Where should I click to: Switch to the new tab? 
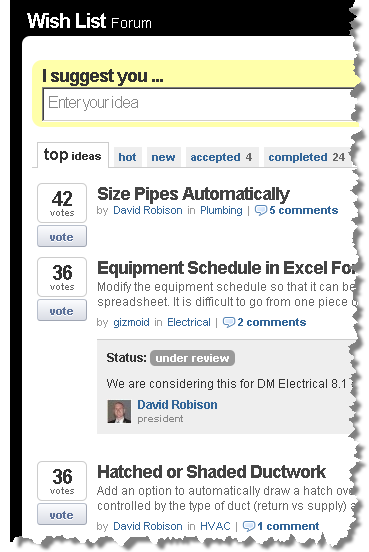pyautogui.click(x=163, y=157)
